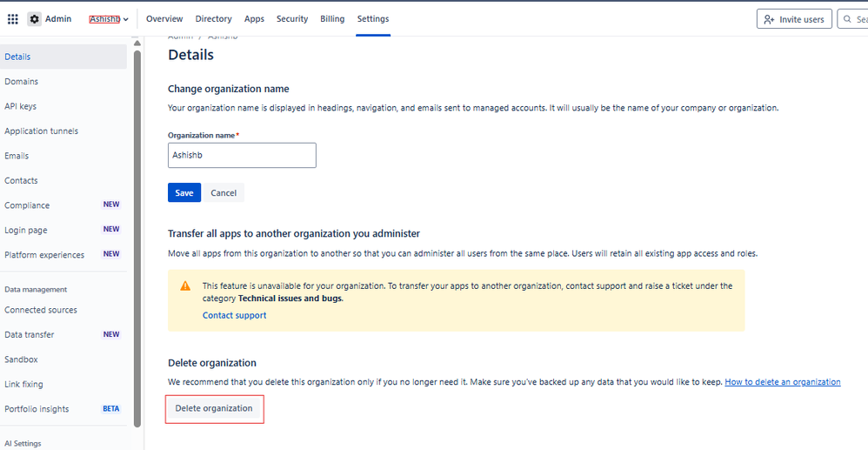Open API keys settings

pos(63,106)
